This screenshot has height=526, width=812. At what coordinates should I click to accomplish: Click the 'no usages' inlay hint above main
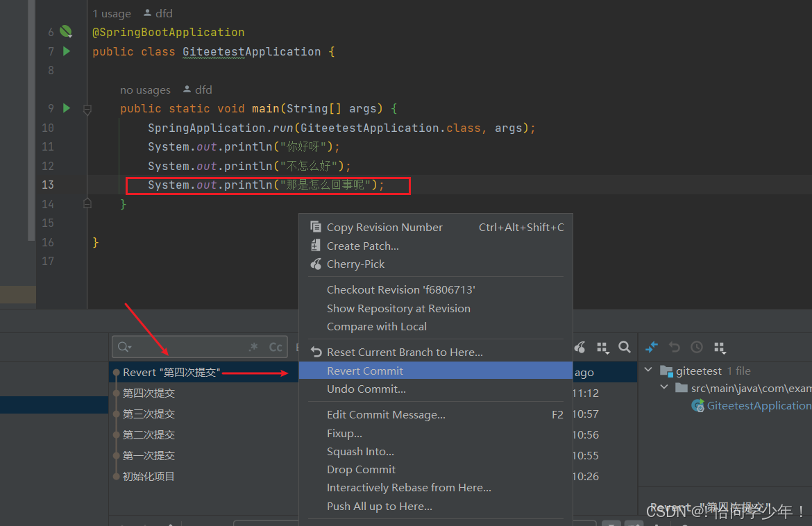146,90
